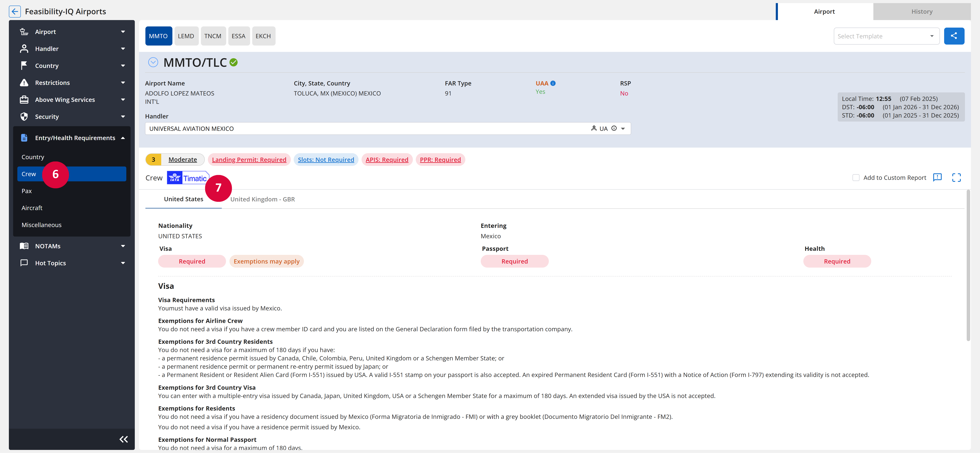Expand the Restrictions sidebar menu
This screenshot has height=453, width=980.
click(123, 83)
